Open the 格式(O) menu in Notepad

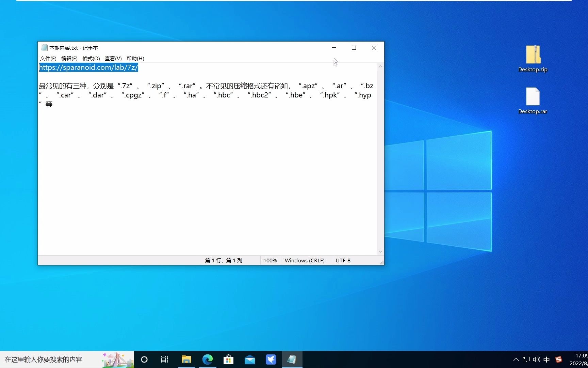coord(91,58)
